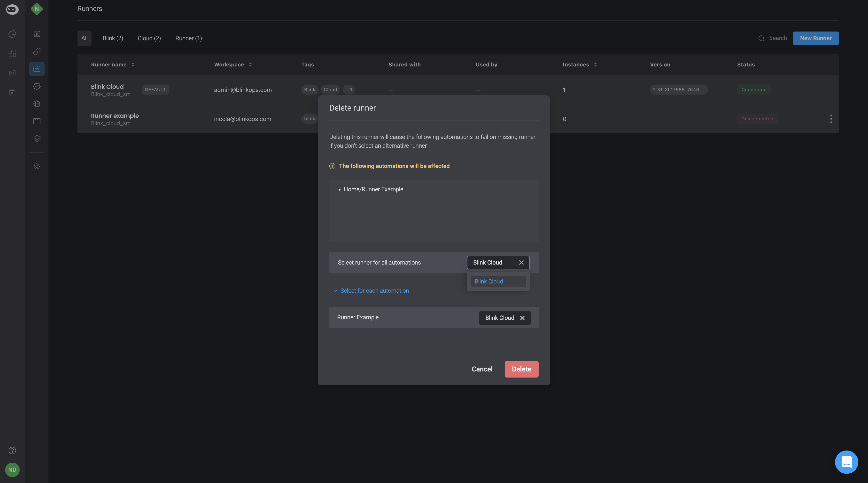Clear Blink Cloud in all-automations selector
Image resolution: width=868 pixels, height=483 pixels.
point(521,262)
